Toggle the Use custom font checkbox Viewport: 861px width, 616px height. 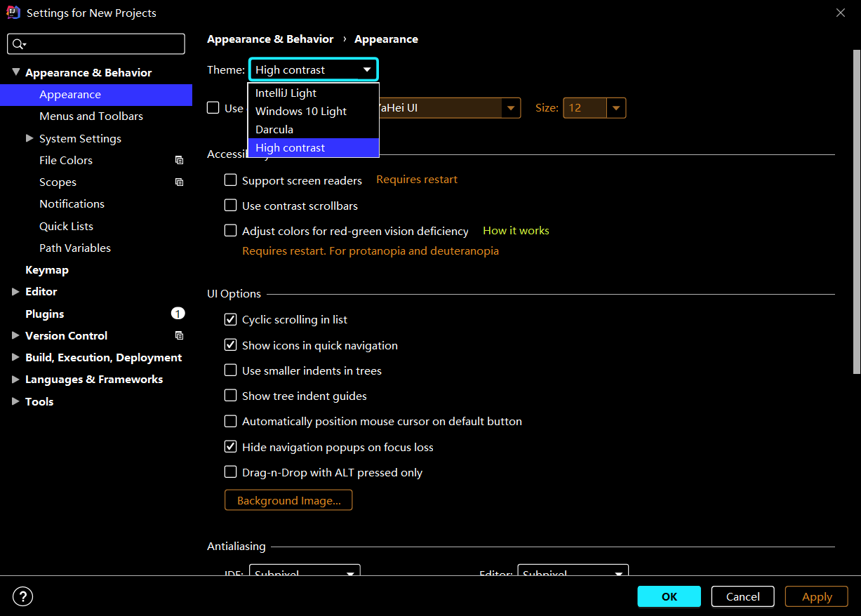point(213,108)
